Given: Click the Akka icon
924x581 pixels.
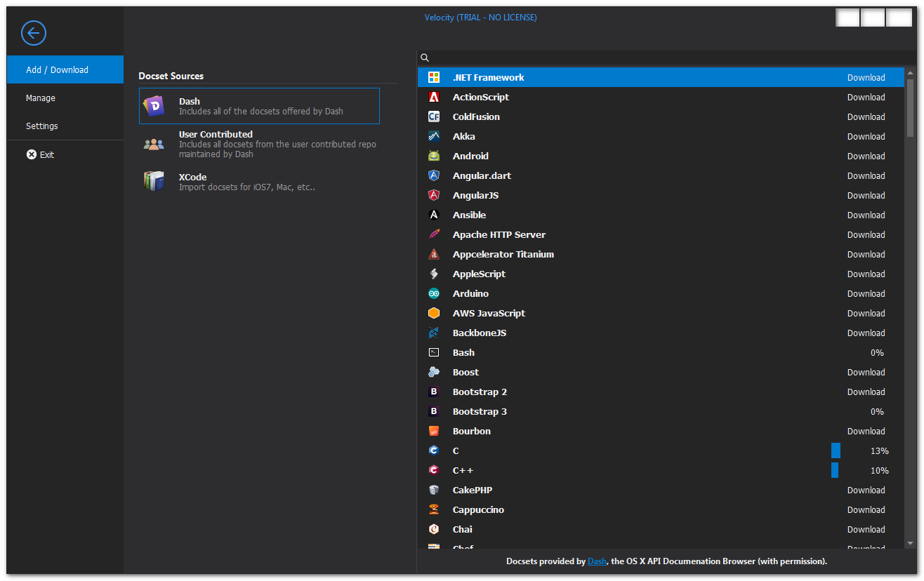Looking at the screenshot, I should [434, 136].
